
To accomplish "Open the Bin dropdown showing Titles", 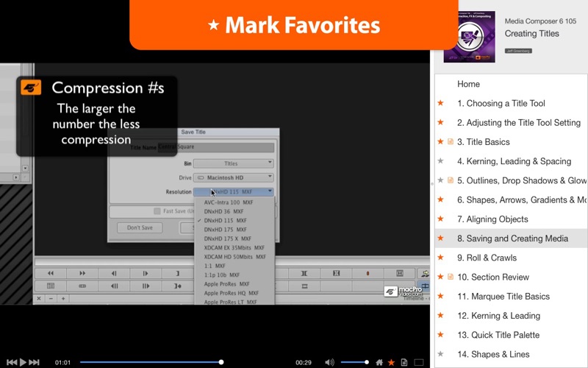I will [233, 163].
